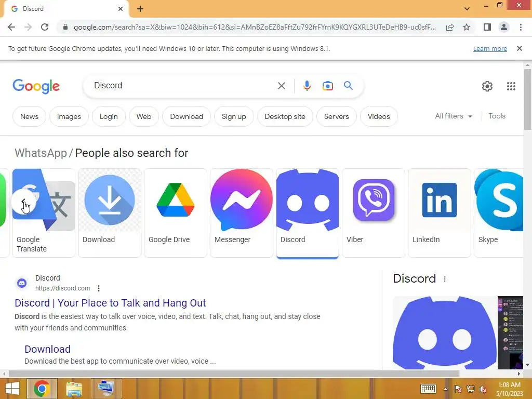Open the Download sitelink under Discord
Screen dimensions: 532x399
click(47, 349)
